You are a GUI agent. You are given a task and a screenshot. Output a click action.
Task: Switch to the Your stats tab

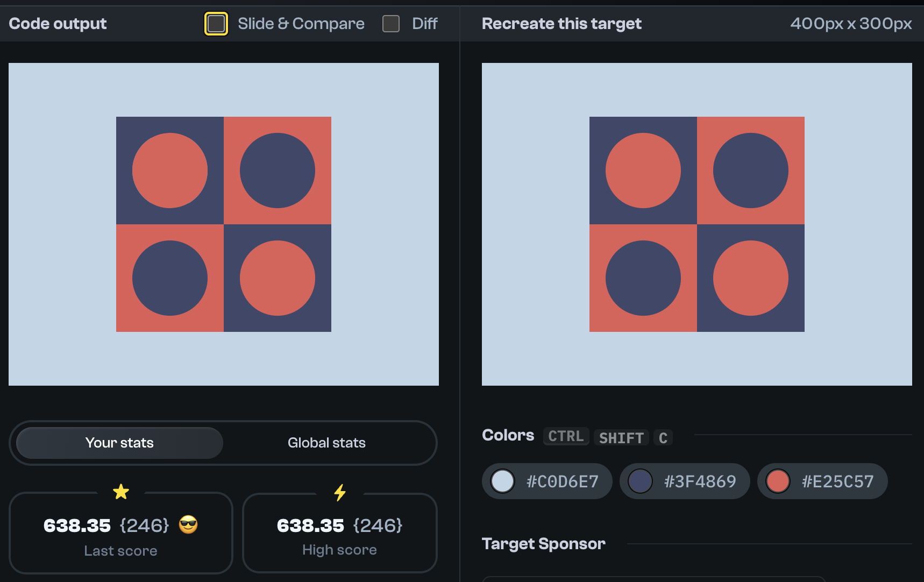coord(119,443)
